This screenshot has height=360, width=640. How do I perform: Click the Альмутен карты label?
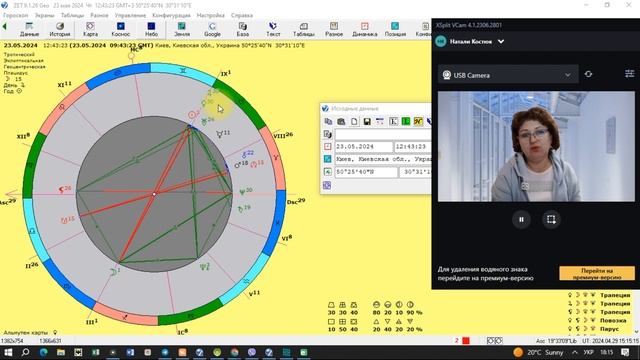pos(25,333)
